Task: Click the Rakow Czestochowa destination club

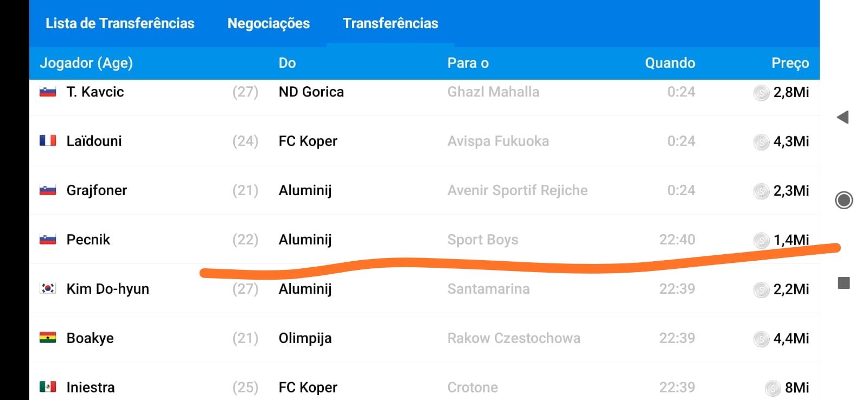Action: click(x=514, y=338)
